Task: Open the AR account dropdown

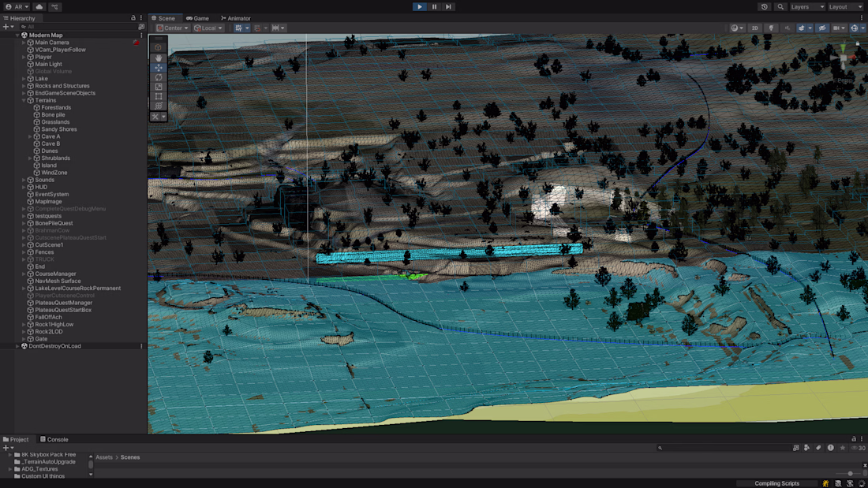Action: (x=17, y=6)
